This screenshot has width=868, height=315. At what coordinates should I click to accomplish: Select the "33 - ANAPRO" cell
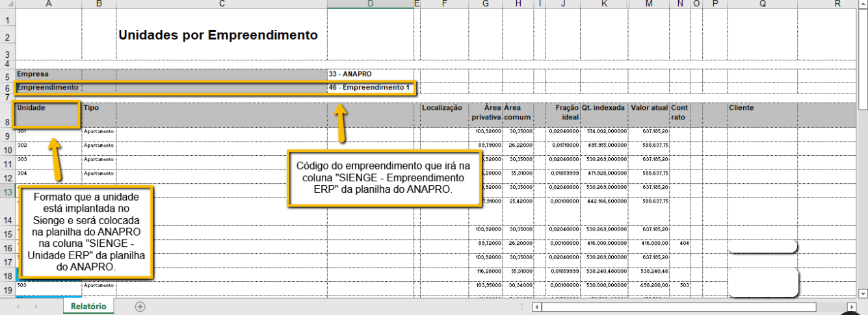[x=369, y=74]
